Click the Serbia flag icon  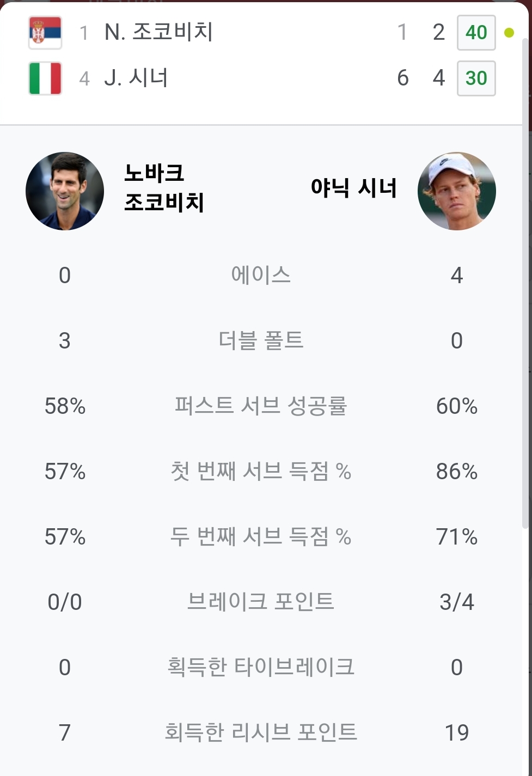45,33
